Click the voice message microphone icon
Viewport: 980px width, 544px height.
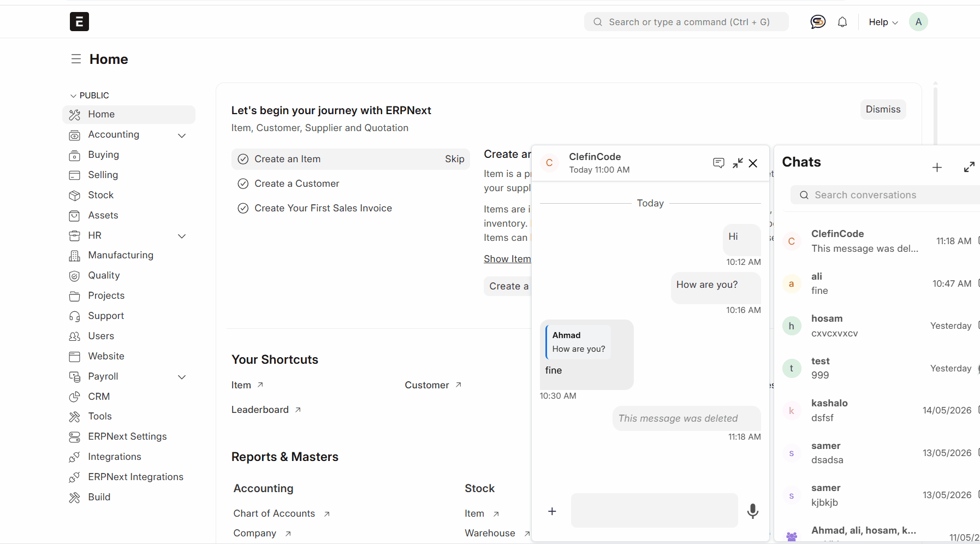click(x=753, y=511)
